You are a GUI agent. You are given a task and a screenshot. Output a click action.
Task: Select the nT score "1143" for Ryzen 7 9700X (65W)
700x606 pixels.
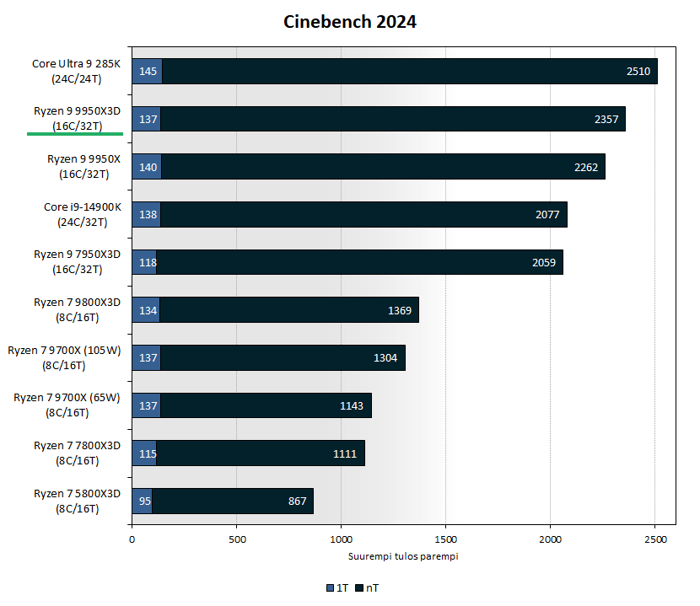(x=352, y=405)
